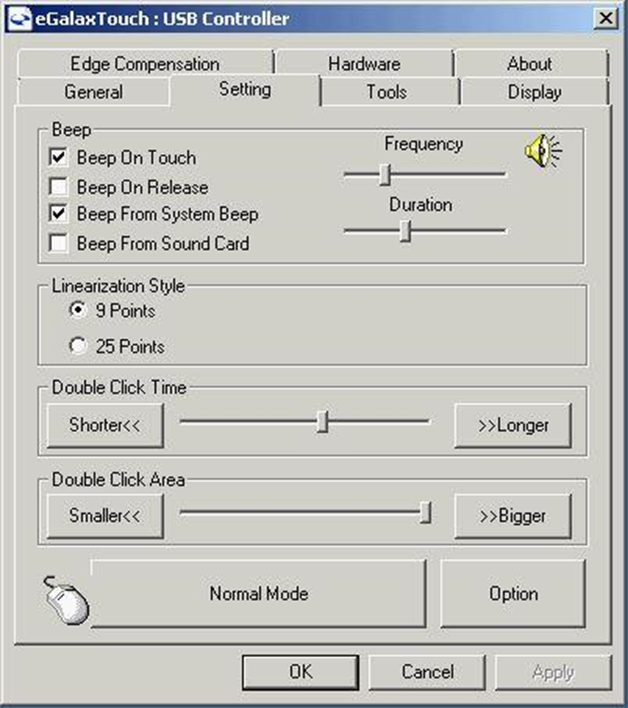Uncheck Beep On Touch checkbox
This screenshot has height=708, width=628.
tap(59, 157)
